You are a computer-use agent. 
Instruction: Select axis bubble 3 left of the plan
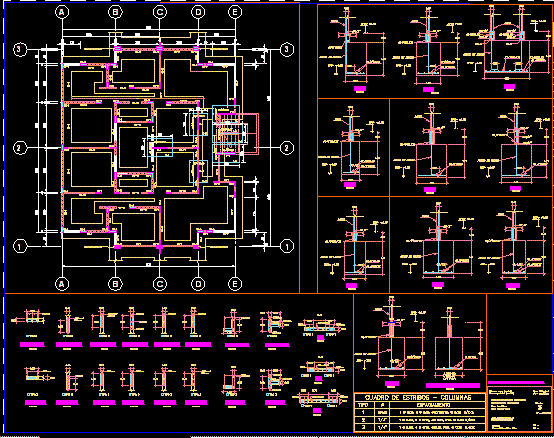(20, 49)
